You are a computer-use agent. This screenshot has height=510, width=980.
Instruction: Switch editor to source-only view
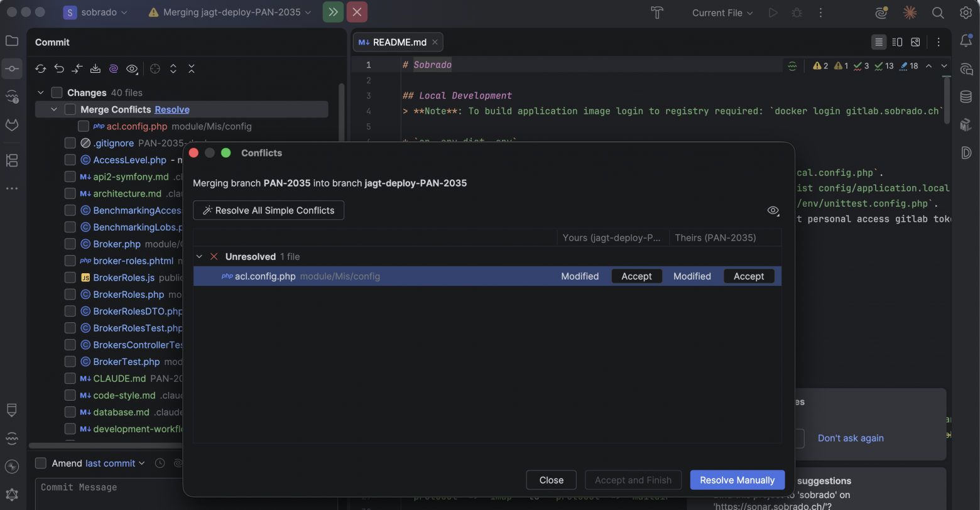[879, 42]
